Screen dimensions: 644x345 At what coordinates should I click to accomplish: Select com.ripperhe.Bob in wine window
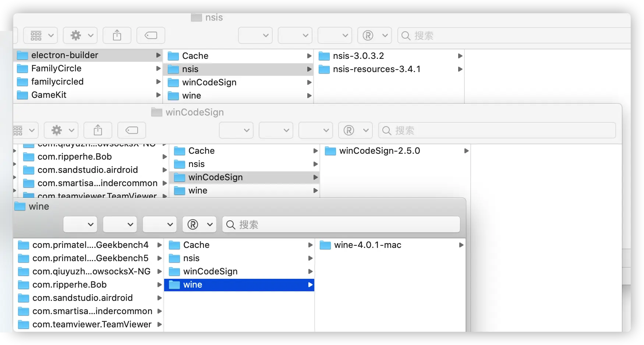tap(70, 285)
